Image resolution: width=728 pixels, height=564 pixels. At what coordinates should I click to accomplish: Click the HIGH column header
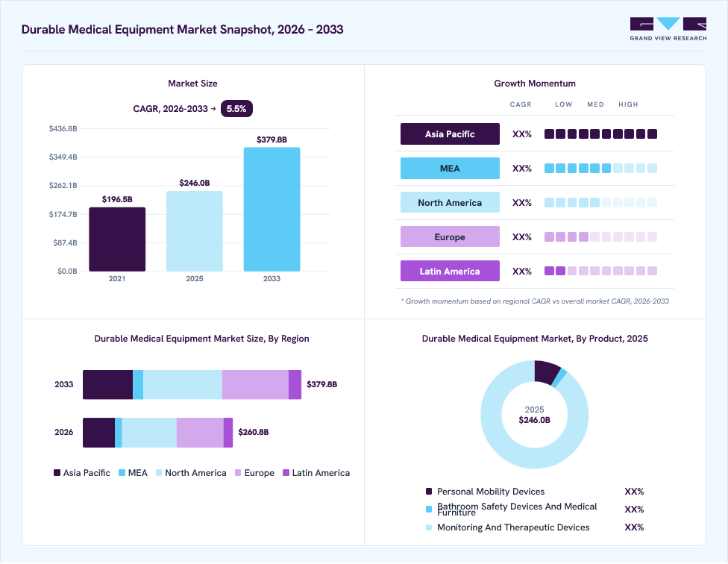pyautogui.click(x=628, y=104)
